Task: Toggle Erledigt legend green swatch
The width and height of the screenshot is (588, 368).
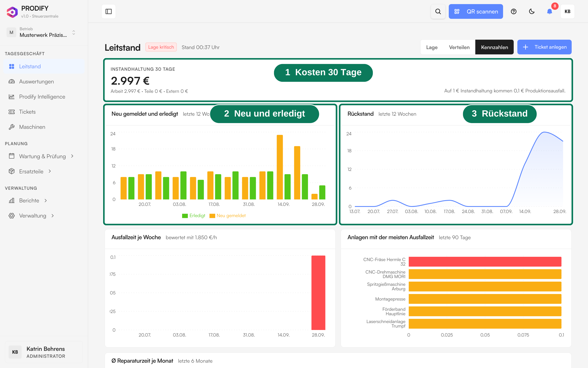Action: coord(185,216)
